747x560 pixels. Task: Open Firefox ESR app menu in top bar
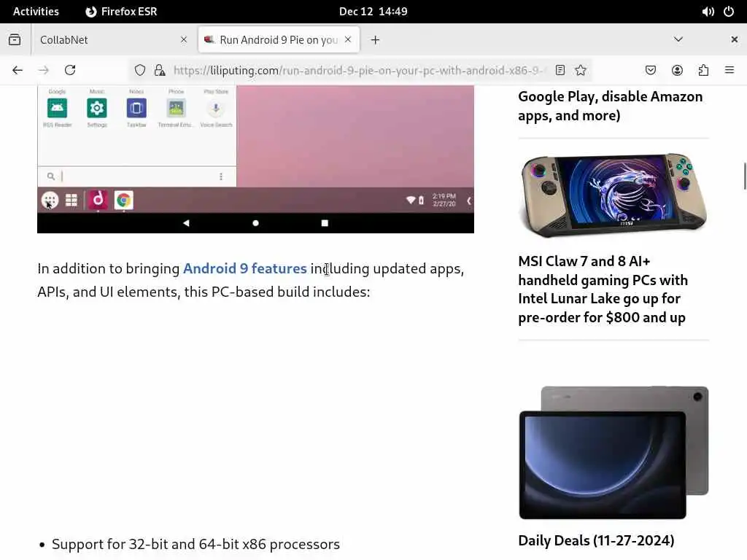click(121, 12)
